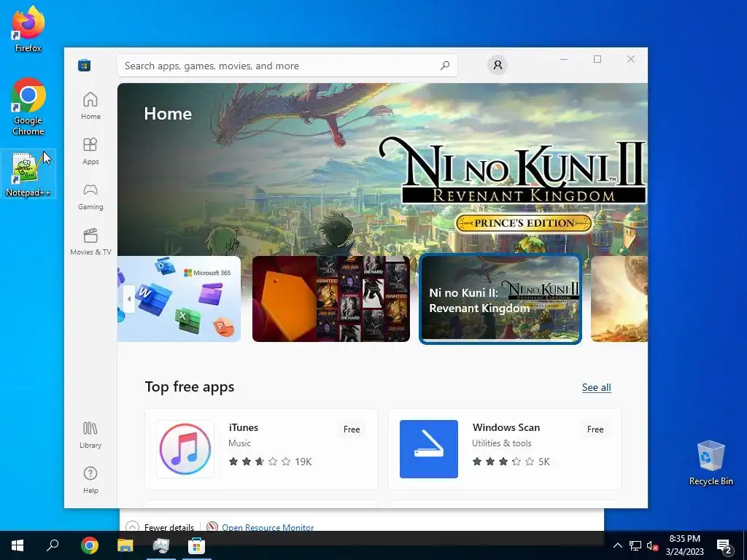Open the notification center icon
Image resolution: width=747 pixels, height=560 pixels.
[x=724, y=545]
